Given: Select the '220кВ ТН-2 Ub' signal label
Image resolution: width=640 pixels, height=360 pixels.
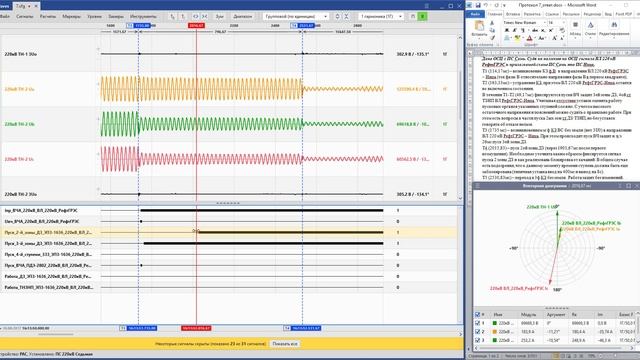Looking at the screenshot, I should point(19,124).
